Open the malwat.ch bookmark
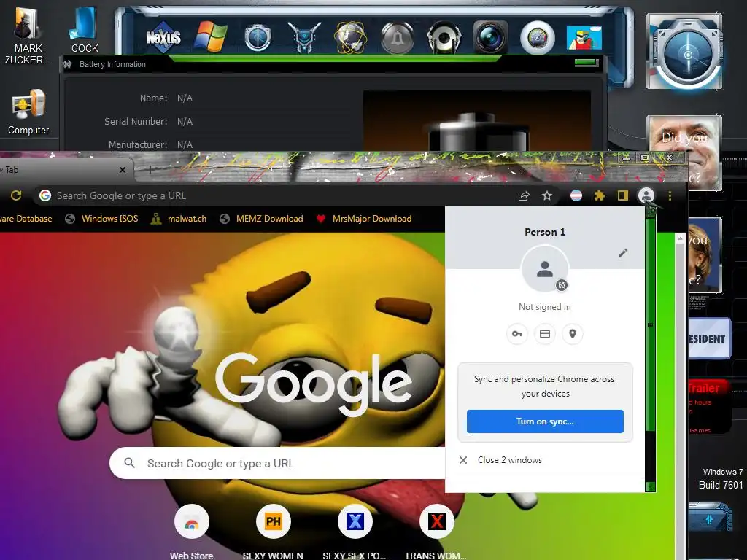Viewport: 747px width, 560px height. click(179, 219)
